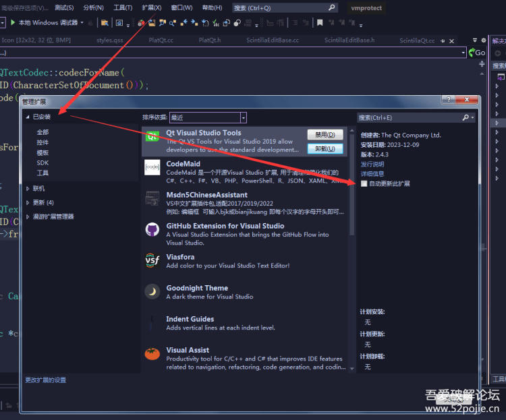
Task: Click the 更改扩展的设置 link
Action: click(x=45, y=380)
